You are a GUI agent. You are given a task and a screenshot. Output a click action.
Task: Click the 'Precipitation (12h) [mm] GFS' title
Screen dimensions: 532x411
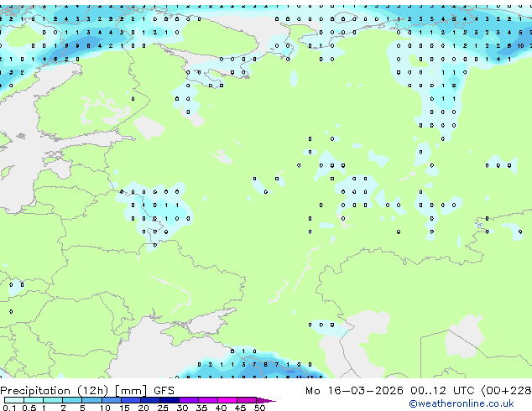point(87,391)
